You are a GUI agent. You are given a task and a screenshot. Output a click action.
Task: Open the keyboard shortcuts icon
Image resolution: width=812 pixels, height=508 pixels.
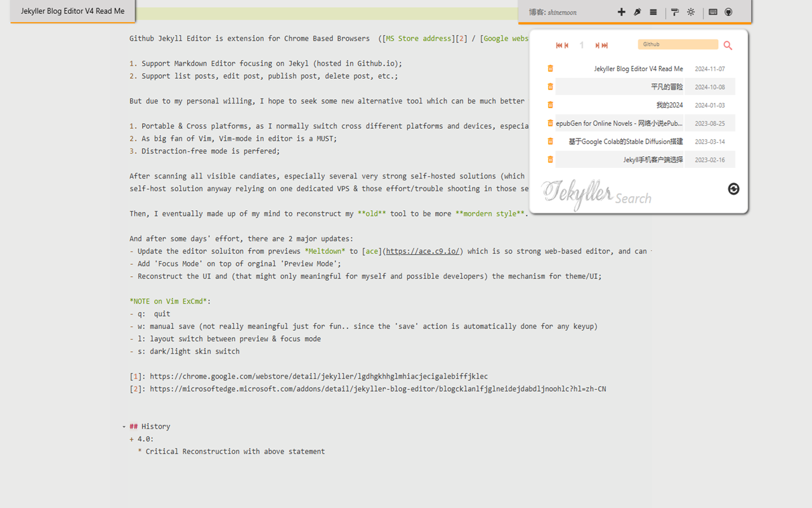pos(713,11)
